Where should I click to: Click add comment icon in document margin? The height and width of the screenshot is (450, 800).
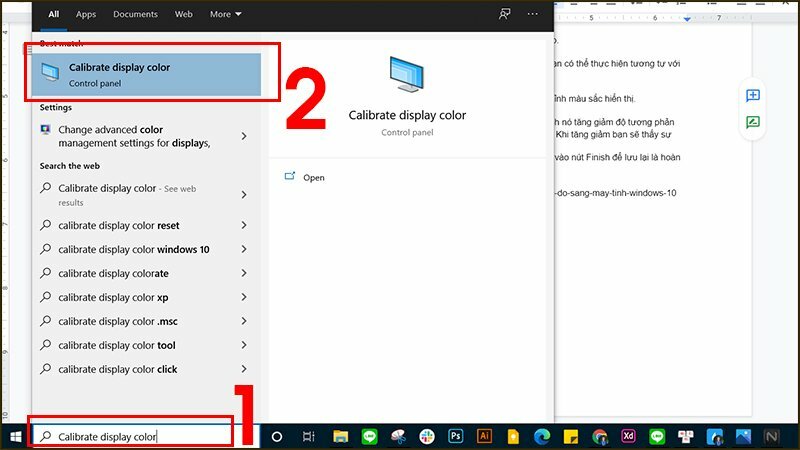[752, 96]
